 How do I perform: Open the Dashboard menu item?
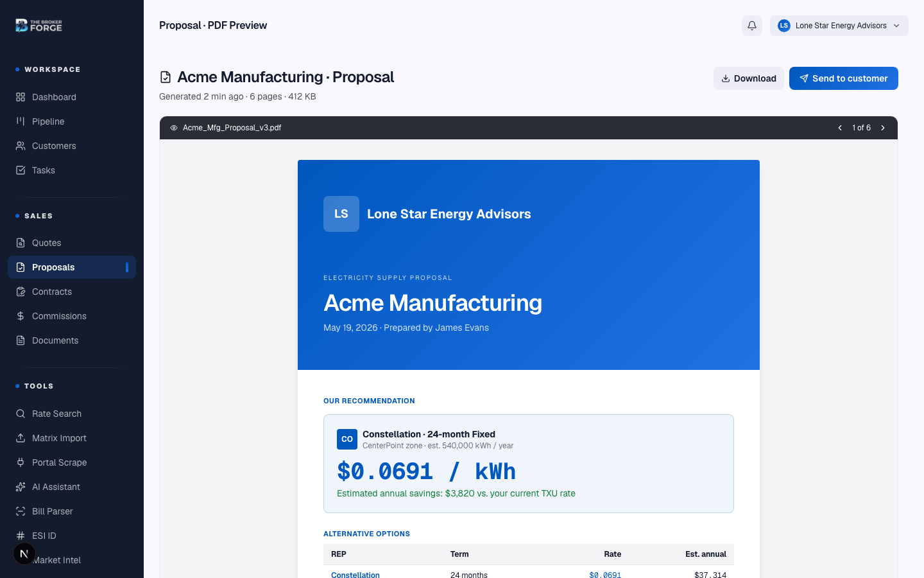pos(72,97)
